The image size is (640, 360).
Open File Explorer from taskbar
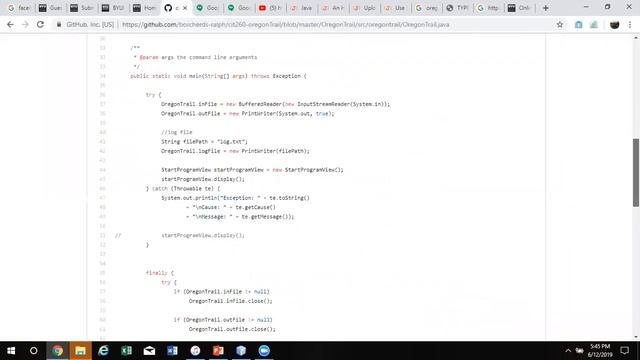pos(80,351)
